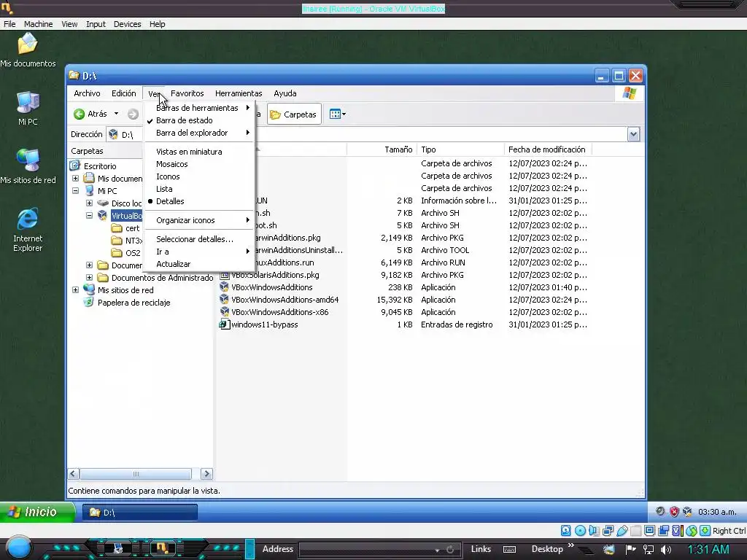Open Mis documentos desktop icon

pos(28,50)
